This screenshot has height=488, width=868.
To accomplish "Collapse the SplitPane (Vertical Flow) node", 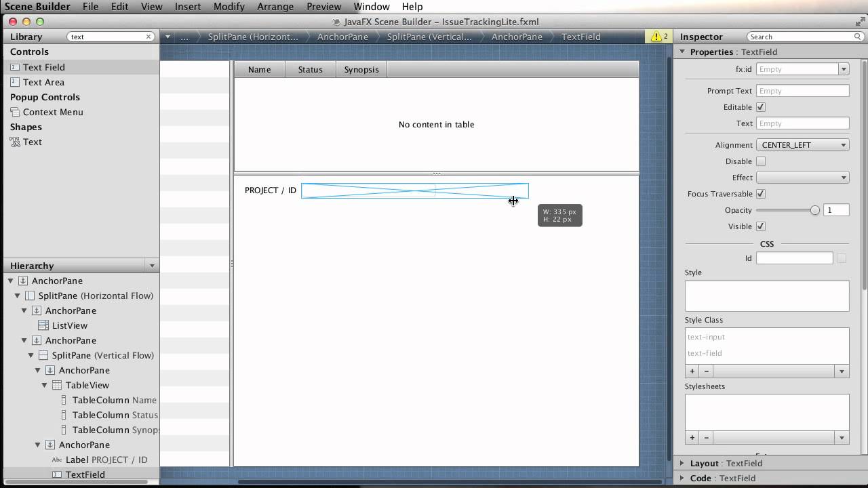I will pos(31,355).
